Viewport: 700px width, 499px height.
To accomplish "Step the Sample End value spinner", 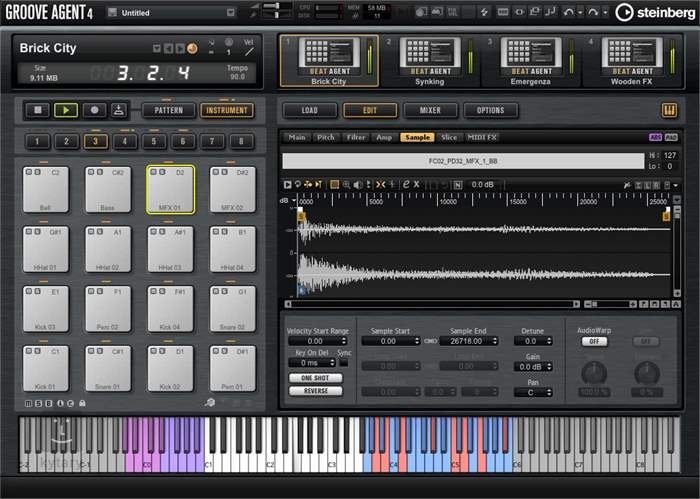I will [495, 341].
